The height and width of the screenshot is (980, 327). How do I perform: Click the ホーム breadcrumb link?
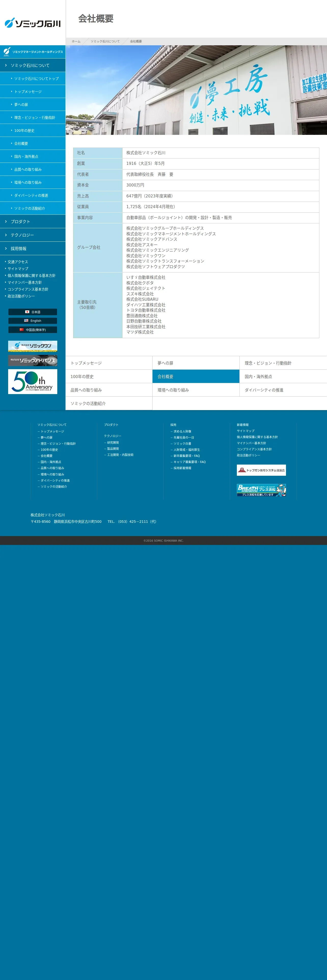(76, 41)
